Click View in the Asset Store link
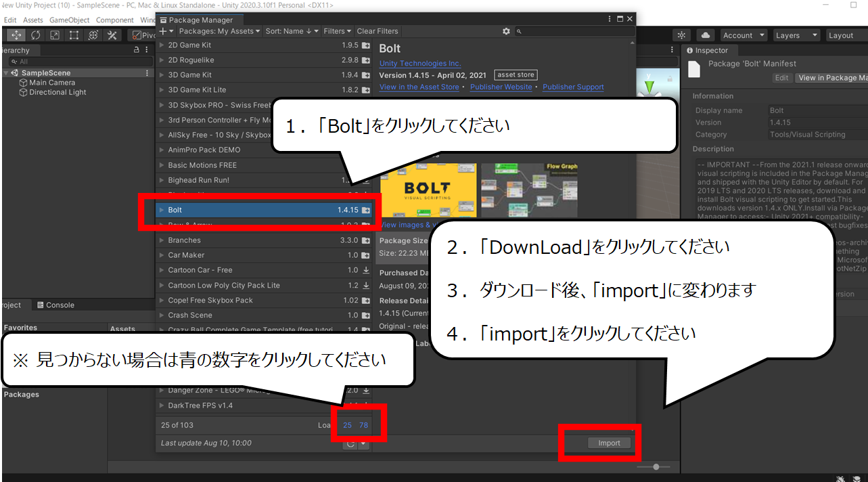 tap(419, 87)
